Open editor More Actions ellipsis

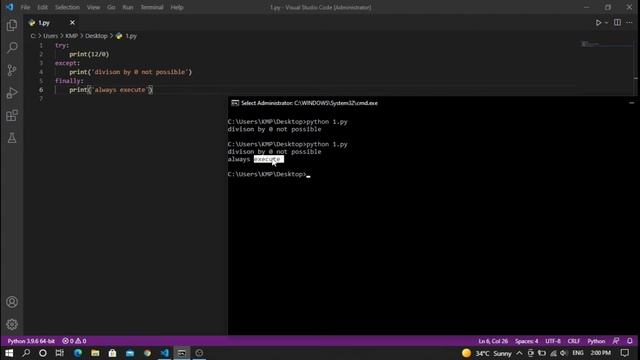tap(629, 23)
